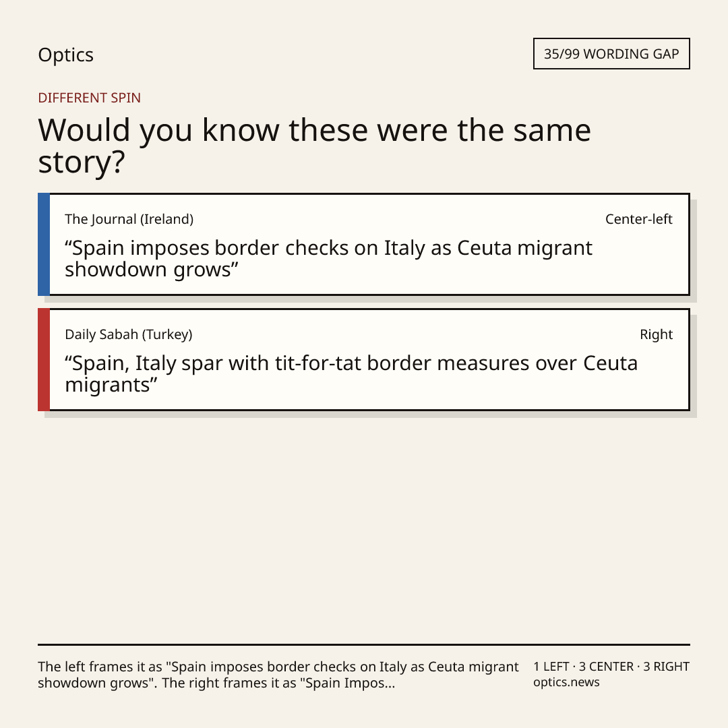Screen dimensions: 728x728
Task: Click Daily Sabah (Turkey) source name
Action: tap(129, 334)
